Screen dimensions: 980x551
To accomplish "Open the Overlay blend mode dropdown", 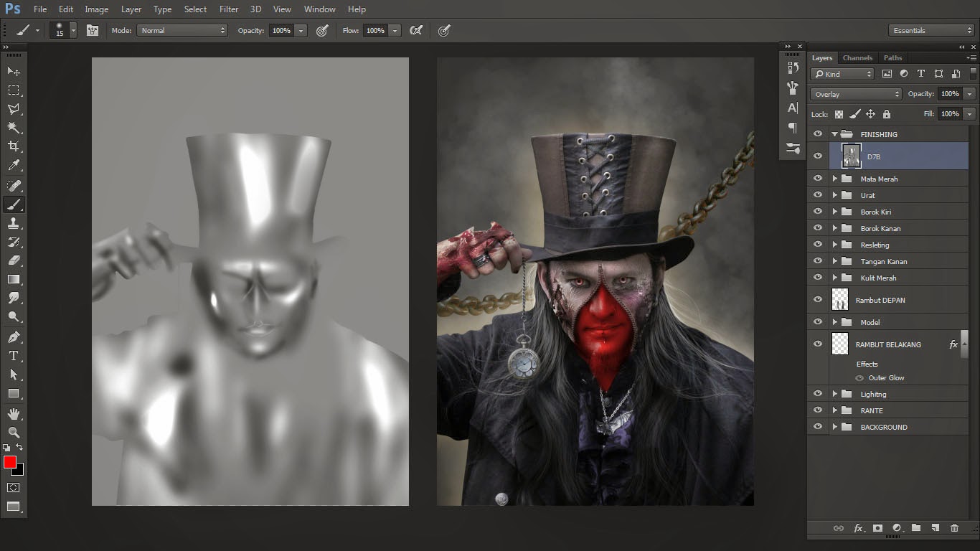I will coord(856,94).
